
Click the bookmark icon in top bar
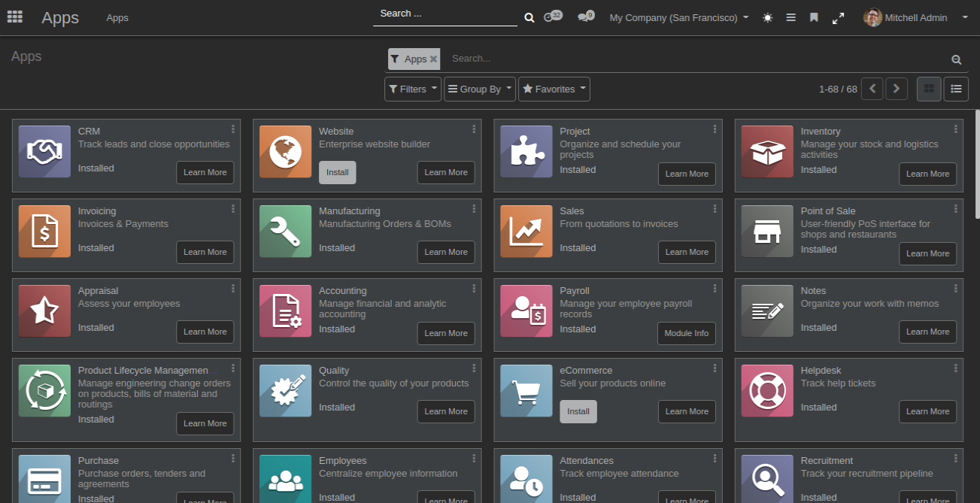click(814, 17)
